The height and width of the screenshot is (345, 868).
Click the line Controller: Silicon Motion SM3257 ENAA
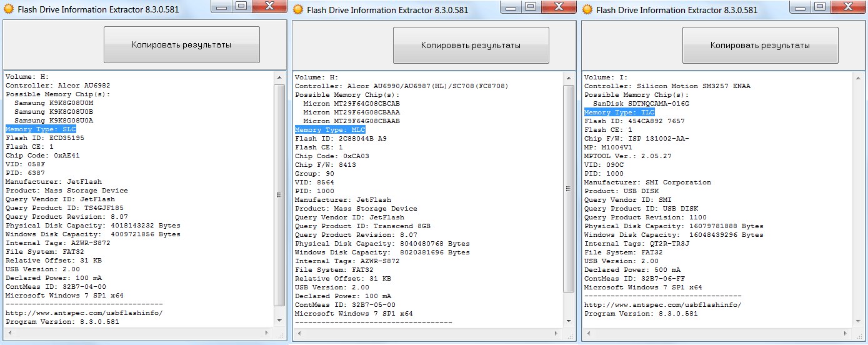[x=667, y=85]
